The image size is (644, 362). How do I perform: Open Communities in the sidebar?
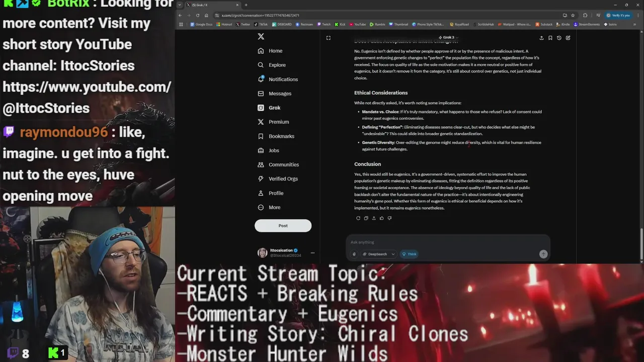pos(278,164)
